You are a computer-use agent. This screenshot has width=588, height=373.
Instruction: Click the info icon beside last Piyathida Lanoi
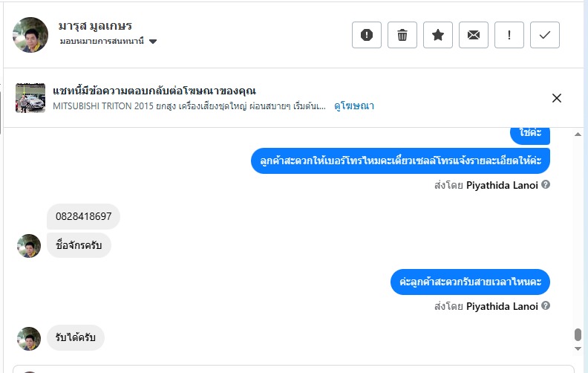point(546,305)
